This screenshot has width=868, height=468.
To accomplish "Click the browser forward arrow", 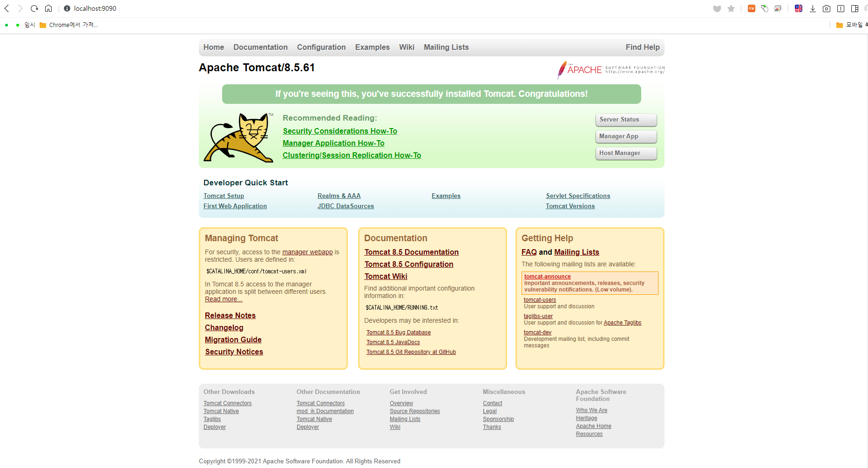I will (x=20, y=8).
